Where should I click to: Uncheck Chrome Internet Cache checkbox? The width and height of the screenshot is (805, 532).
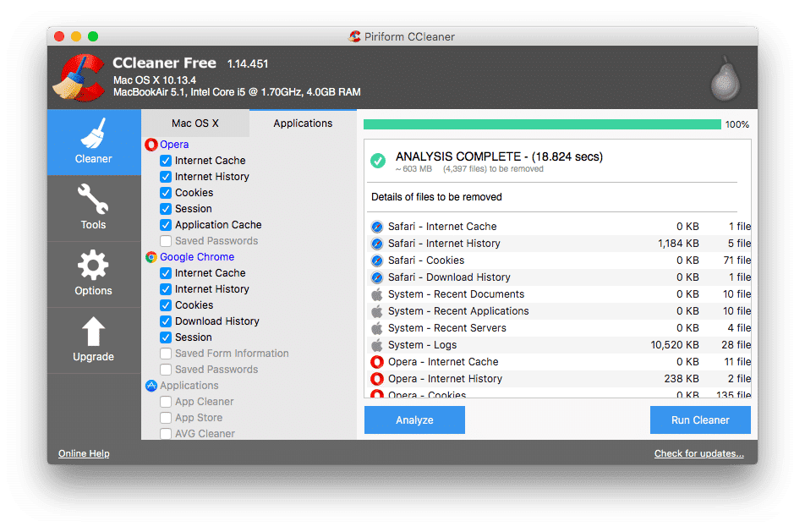pos(166,273)
